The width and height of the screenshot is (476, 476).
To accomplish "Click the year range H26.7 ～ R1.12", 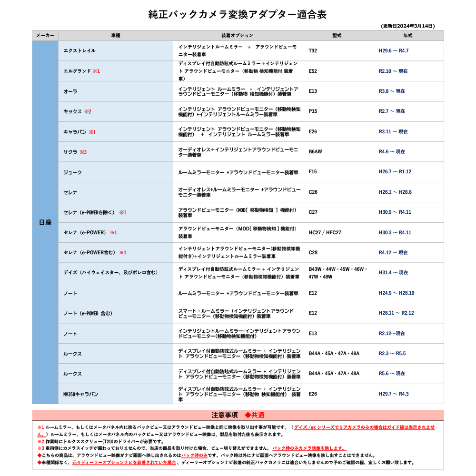I will pyautogui.click(x=395, y=171).
